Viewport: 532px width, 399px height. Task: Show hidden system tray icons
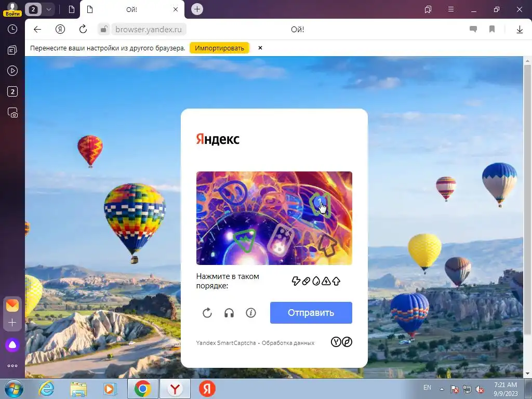442,389
